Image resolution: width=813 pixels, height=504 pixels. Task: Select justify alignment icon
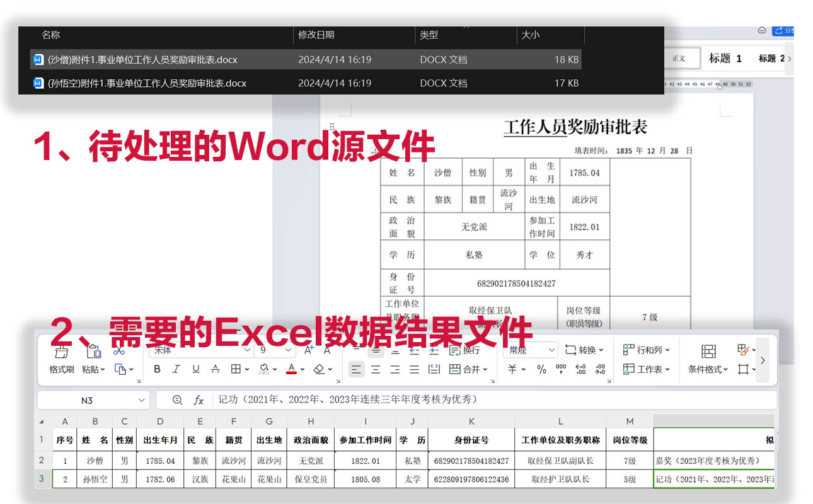(414, 369)
